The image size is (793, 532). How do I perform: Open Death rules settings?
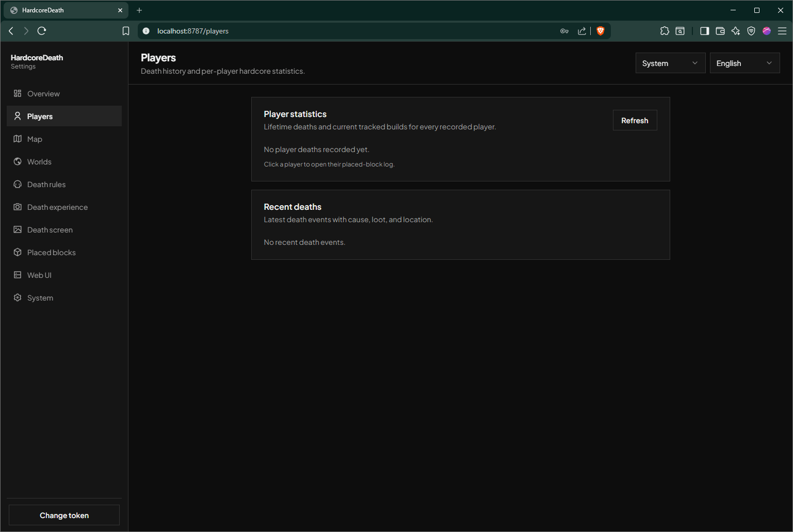64,184
